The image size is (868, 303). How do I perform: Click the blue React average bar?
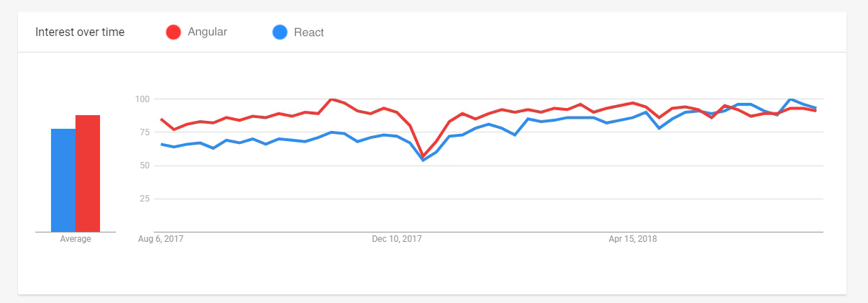(63, 180)
